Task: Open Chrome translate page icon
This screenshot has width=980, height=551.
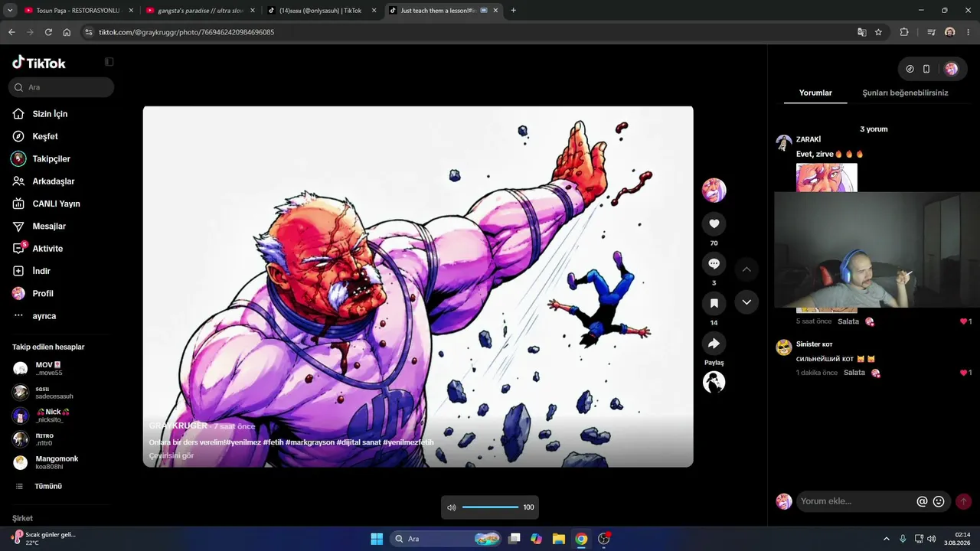Action: click(x=862, y=32)
